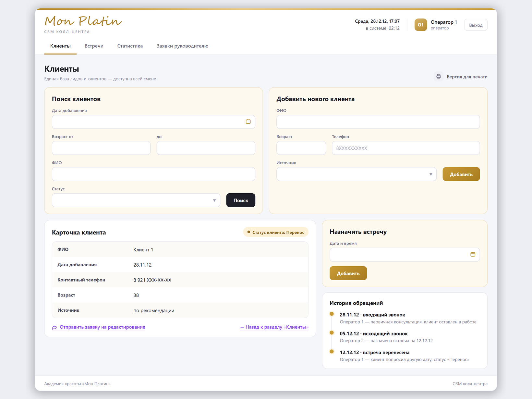This screenshot has height=399, width=532.
Task: Click the Оператор 1 user name
Action: pyautogui.click(x=444, y=22)
